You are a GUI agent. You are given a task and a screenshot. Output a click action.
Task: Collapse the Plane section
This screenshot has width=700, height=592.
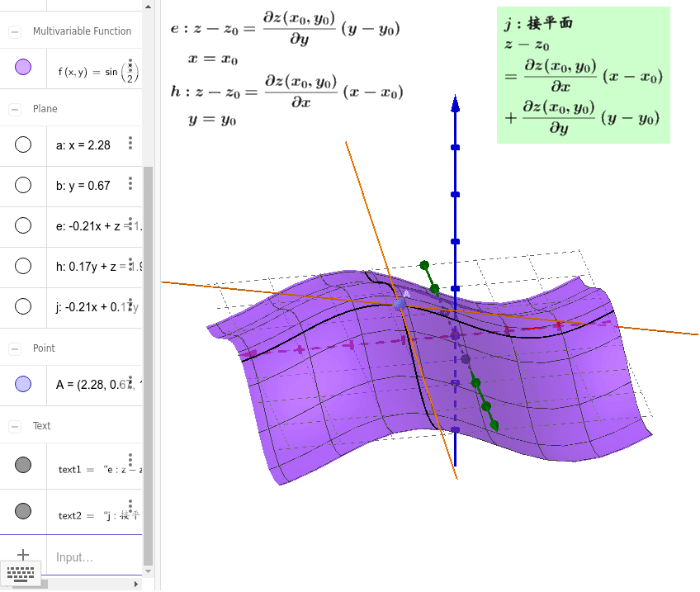click(x=15, y=109)
